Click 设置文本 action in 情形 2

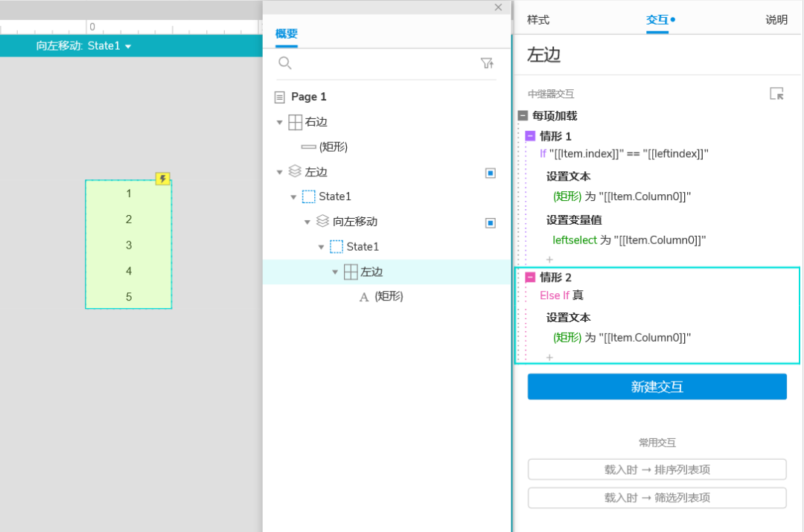click(568, 318)
